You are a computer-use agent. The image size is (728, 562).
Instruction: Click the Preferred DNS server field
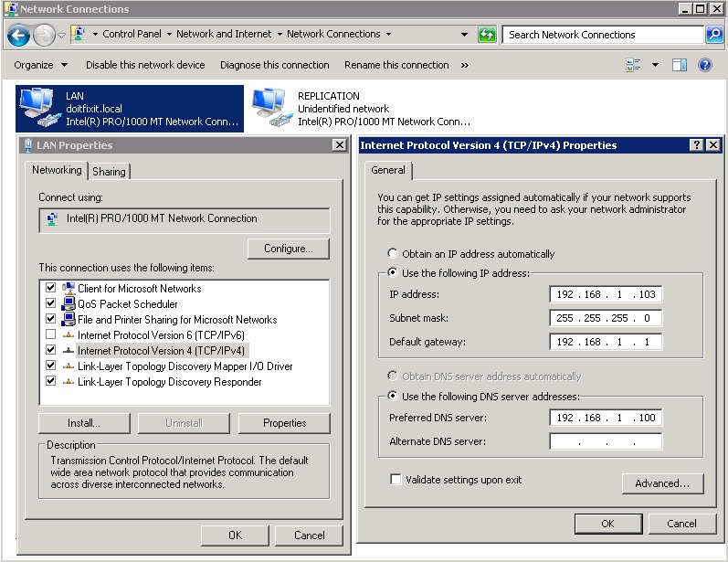tap(606, 418)
